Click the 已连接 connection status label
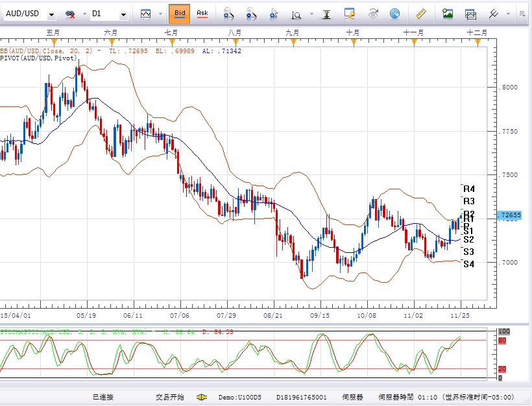This screenshot has height=406, width=532. point(103,397)
